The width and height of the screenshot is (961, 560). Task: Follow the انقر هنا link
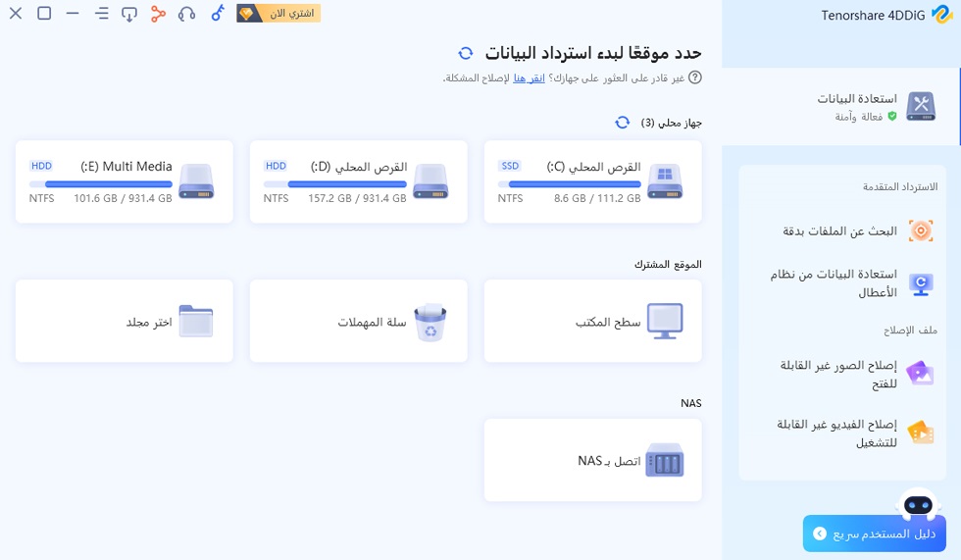click(x=529, y=77)
